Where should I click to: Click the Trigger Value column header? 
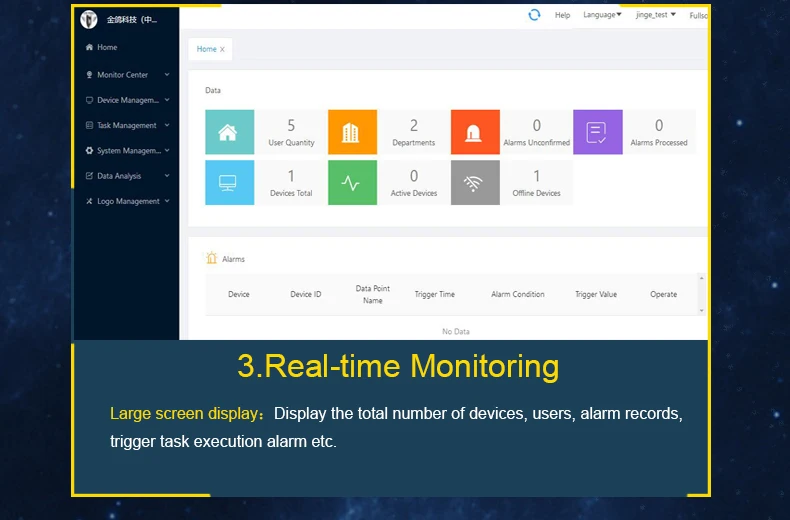(x=596, y=294)
